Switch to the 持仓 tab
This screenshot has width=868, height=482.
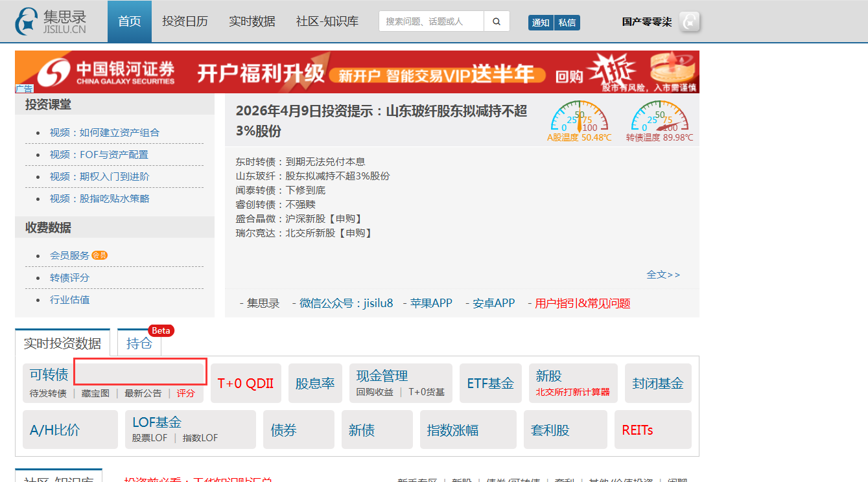[139, 343]
